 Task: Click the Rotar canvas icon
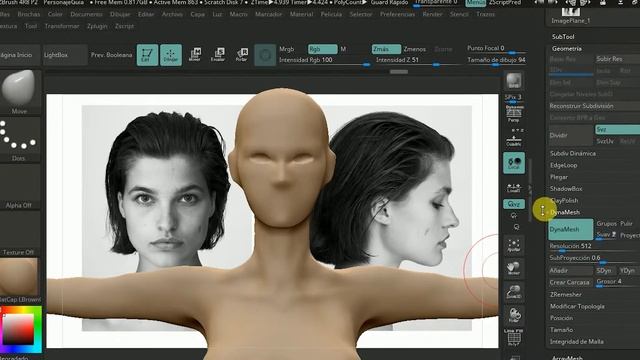pos(514,315)
